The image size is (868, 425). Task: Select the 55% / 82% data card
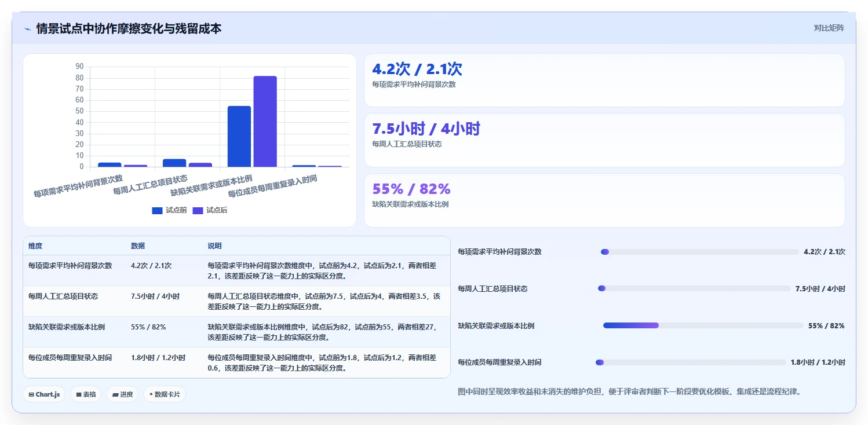pos(604,200)
